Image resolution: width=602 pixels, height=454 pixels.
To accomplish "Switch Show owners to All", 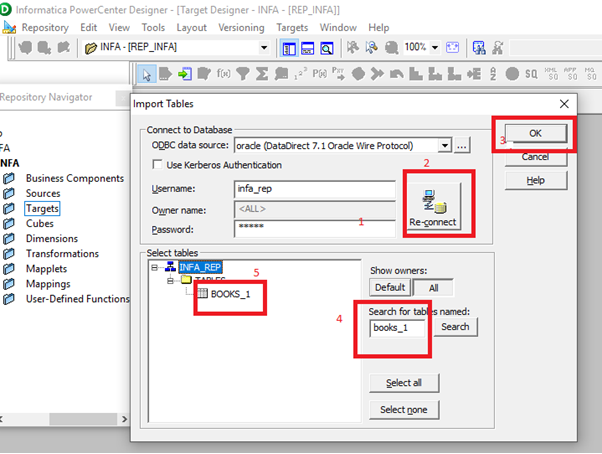I will coord(433,287).
